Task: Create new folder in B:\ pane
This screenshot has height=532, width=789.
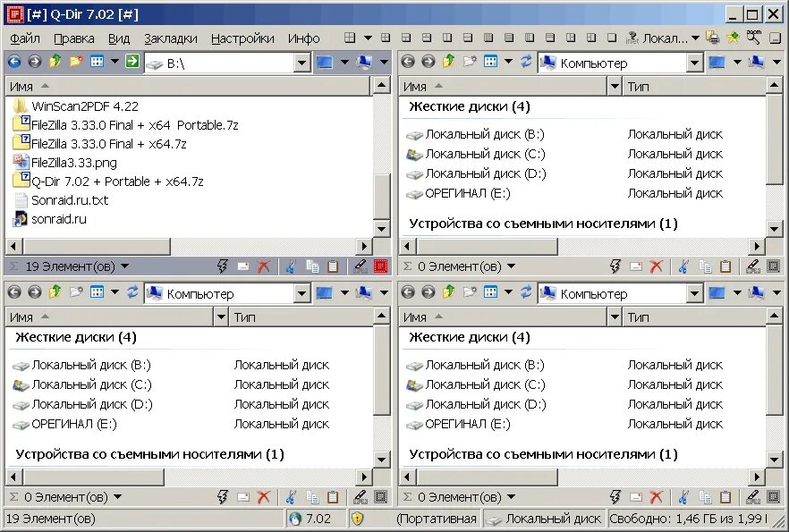Action: 76,62
